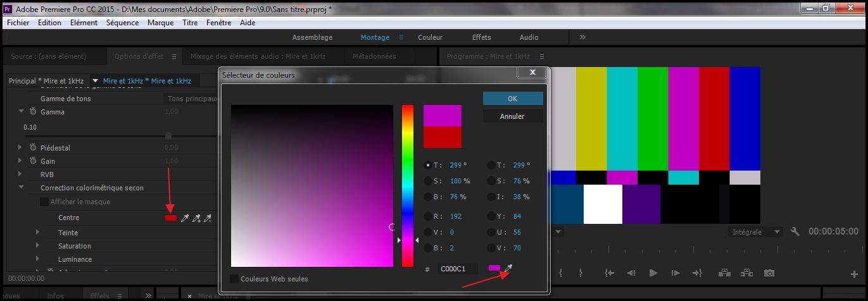Click the Annuler button
The image size is (868, 301).
tap(512, 116)
